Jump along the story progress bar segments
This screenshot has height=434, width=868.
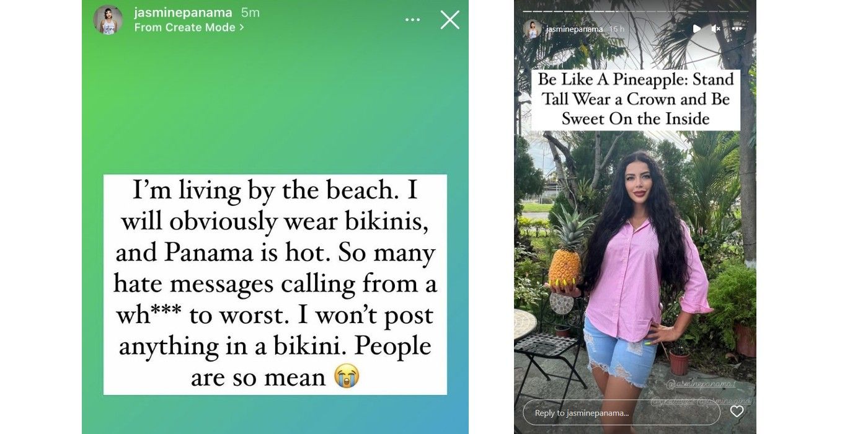[x=635, y=11]
